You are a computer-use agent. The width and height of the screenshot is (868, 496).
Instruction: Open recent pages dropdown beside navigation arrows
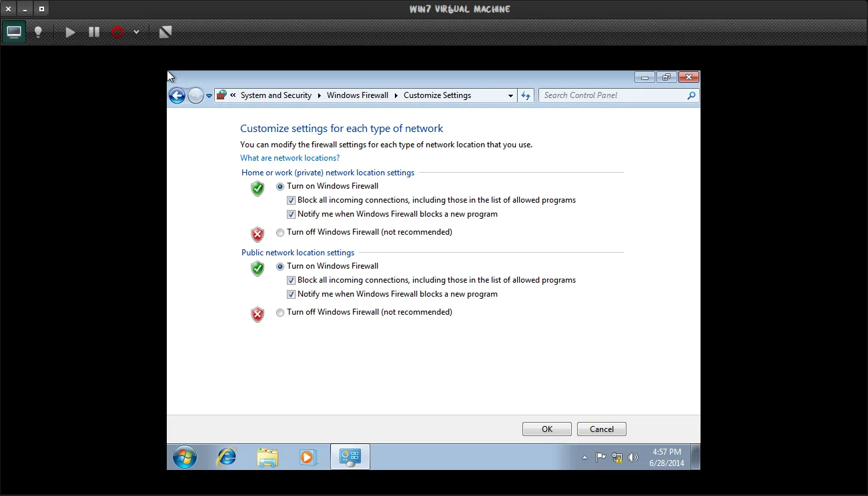pos(209,96)
